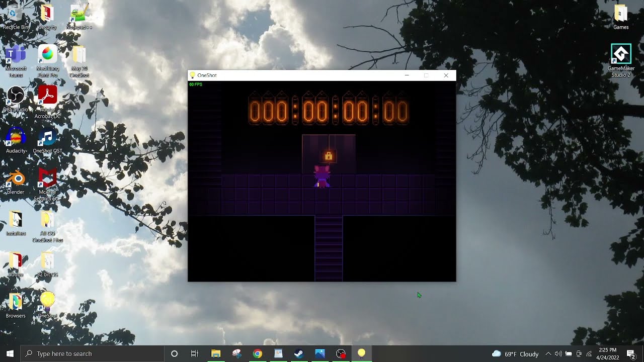644x362 pixels.
Task: Launch Audacity desktop shortcut
Action: tap(16, 140)
